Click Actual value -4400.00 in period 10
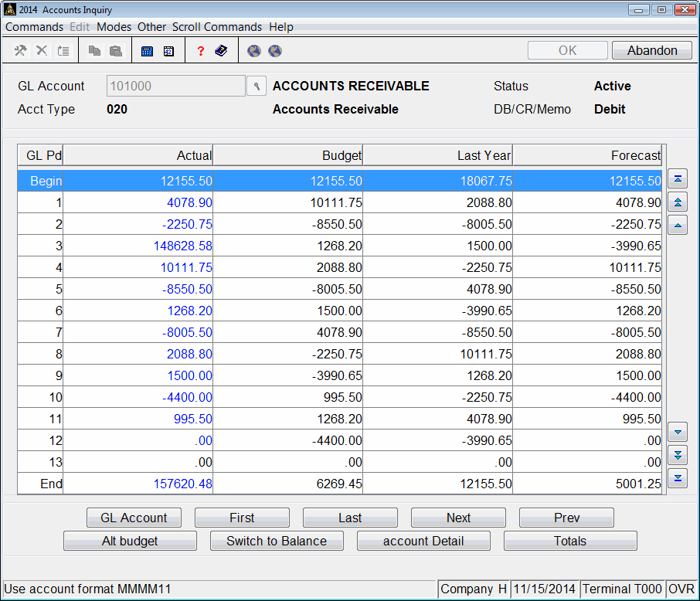Screen dimensions: 700x601 pos(188,397)
